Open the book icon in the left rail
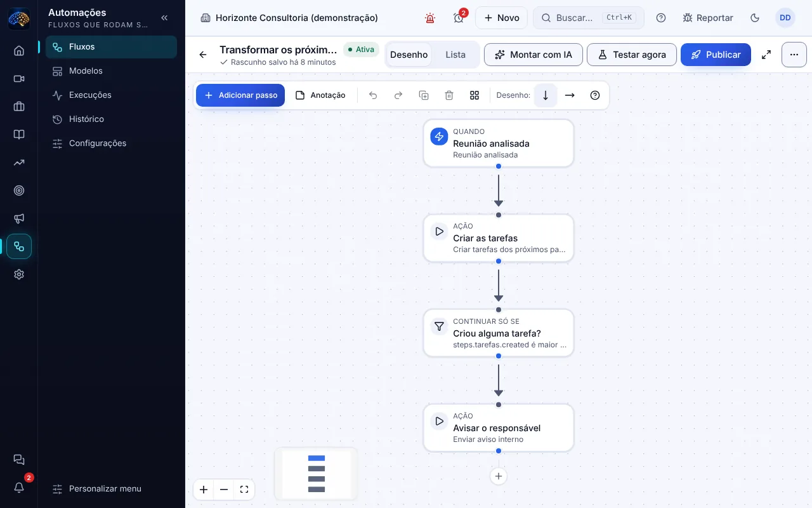Viewport: 812px width, 508px height. click(x=19, y=135)
